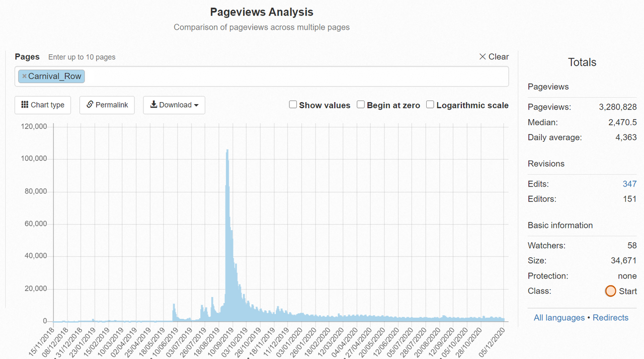Screen dimensions: 644x359
Task: Click the 'Enter up to 10 pages' hint
Action: point(82,57)
